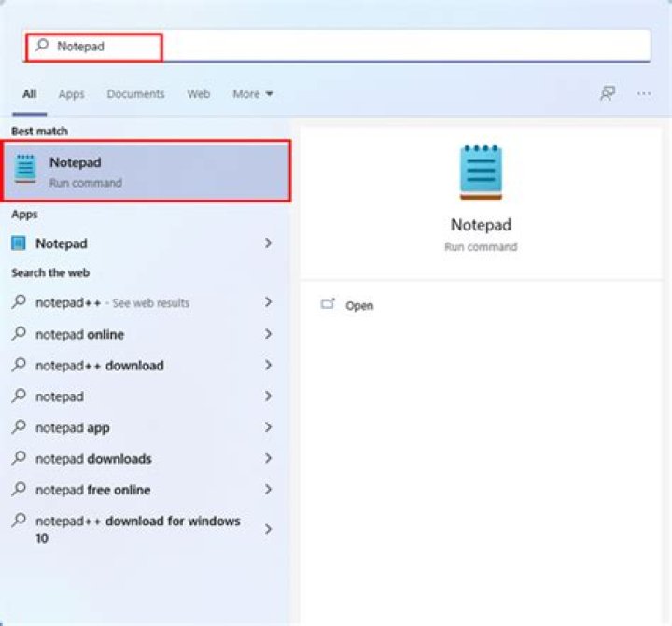Expand chevron for 'notepad++ See web results'
This screenshot has height=626, width=672.
click(268, 302)
